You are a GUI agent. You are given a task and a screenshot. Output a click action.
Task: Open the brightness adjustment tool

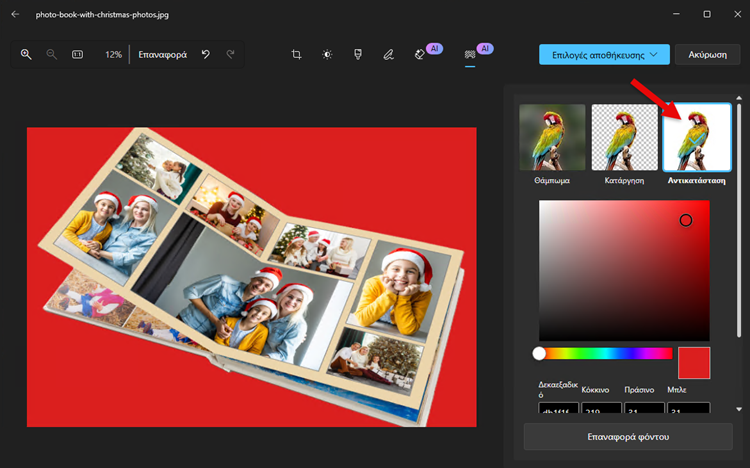pyautogui.click(x=327, y=54)
